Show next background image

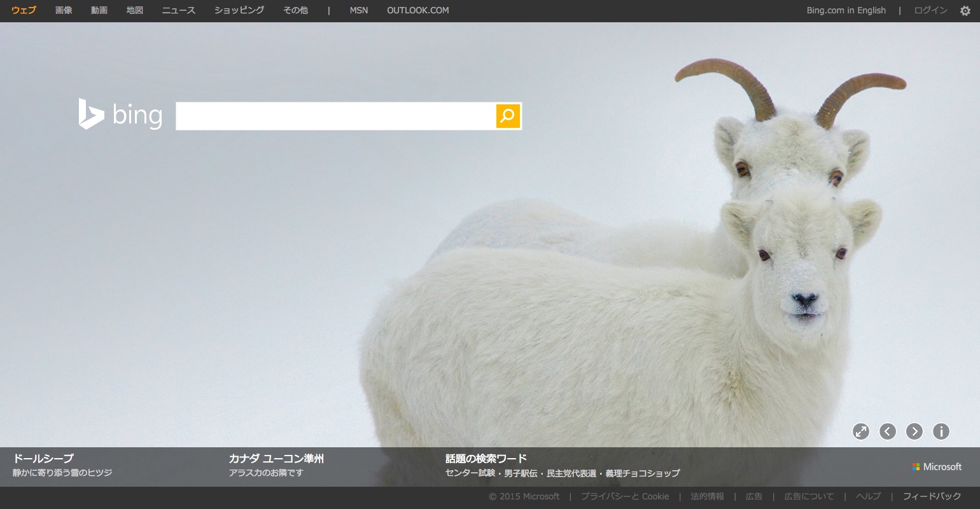click(x=914, y=431)
